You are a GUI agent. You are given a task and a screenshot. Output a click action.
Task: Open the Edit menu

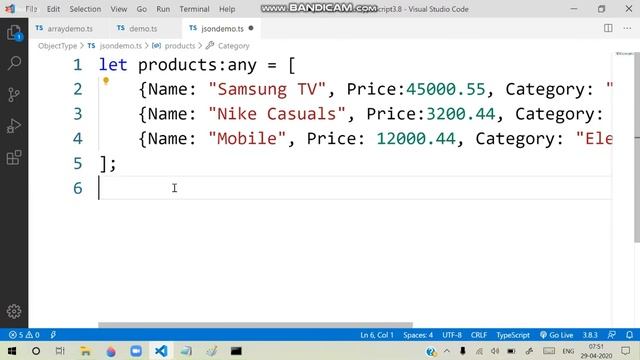[53, 9]
